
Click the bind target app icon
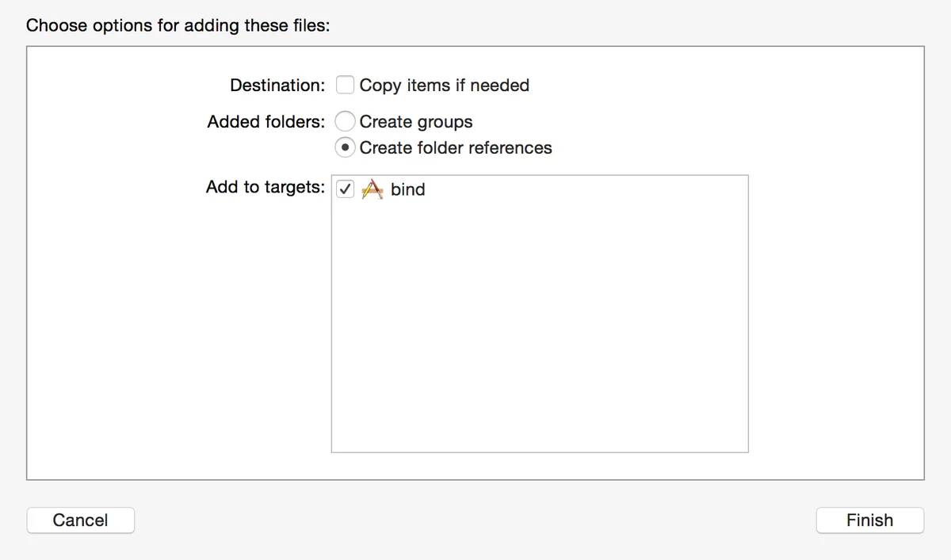click(x=372, y=189)
